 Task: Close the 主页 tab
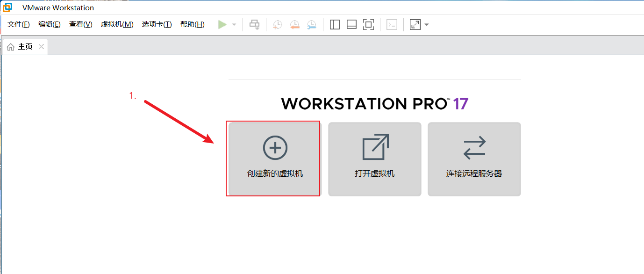click(x=42, y=47)
